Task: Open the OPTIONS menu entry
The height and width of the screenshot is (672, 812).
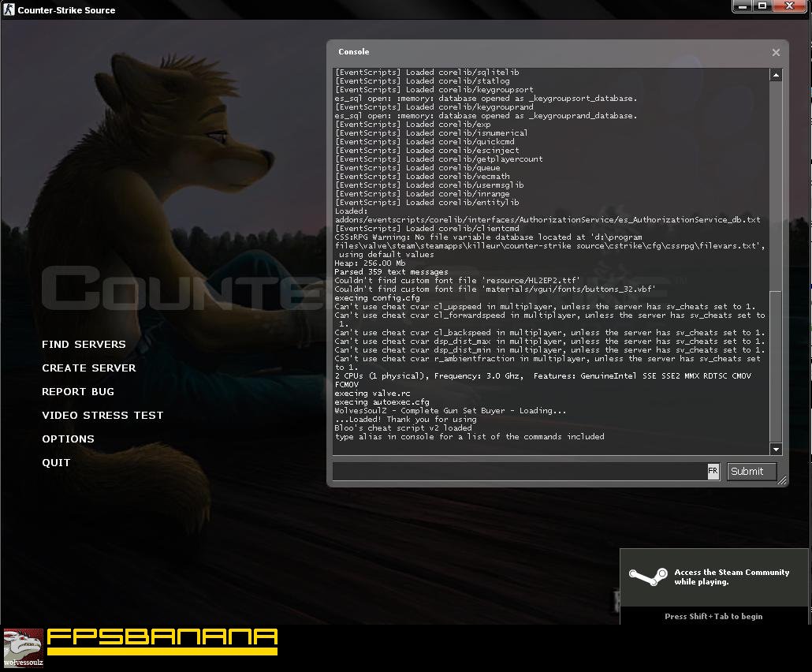Action: point(68,439)
